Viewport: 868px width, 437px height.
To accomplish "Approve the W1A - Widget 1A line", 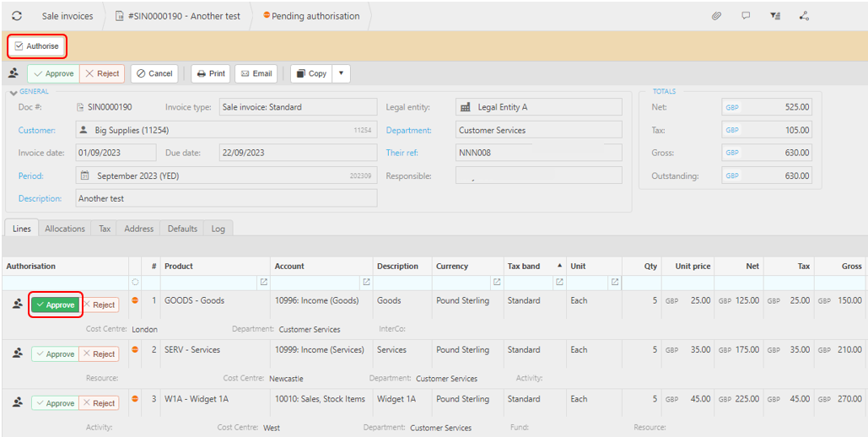I will [56, 403].
